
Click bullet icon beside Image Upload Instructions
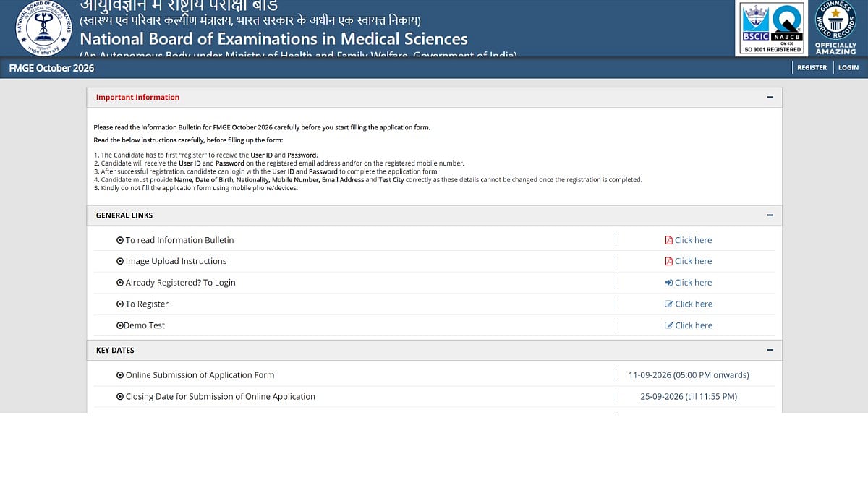[120, 261]
